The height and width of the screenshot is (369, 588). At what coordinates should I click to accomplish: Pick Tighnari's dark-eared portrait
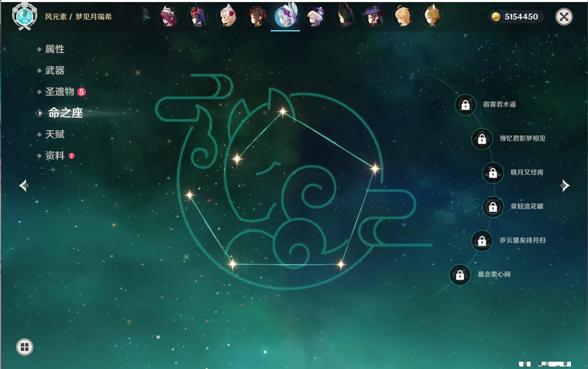tap(344, 17)
